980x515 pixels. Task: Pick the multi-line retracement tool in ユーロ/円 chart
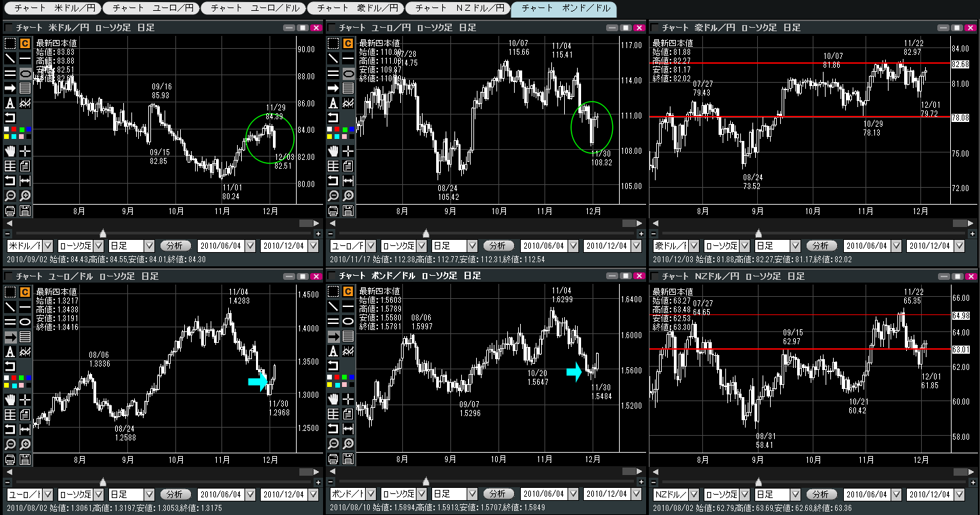(347, 88)
